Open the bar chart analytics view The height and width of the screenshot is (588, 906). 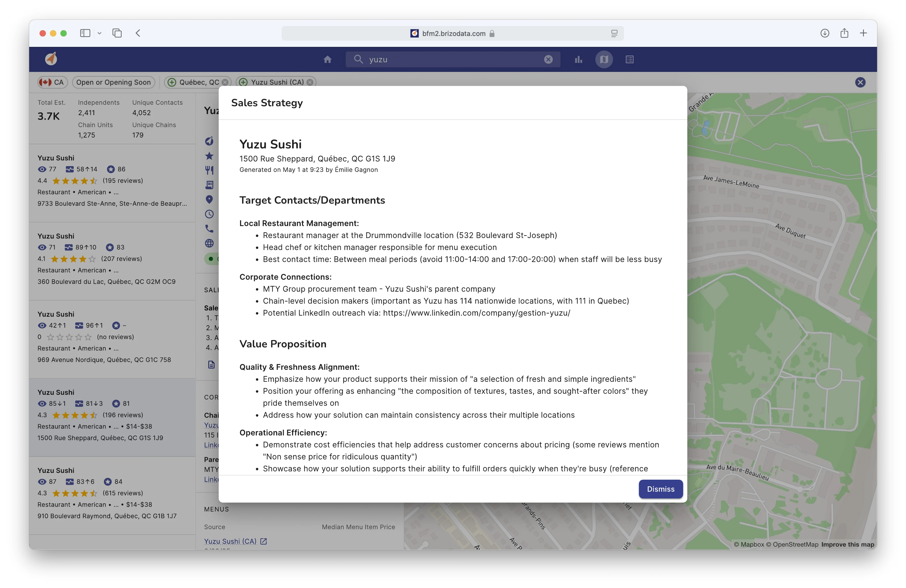click(579, 59)
